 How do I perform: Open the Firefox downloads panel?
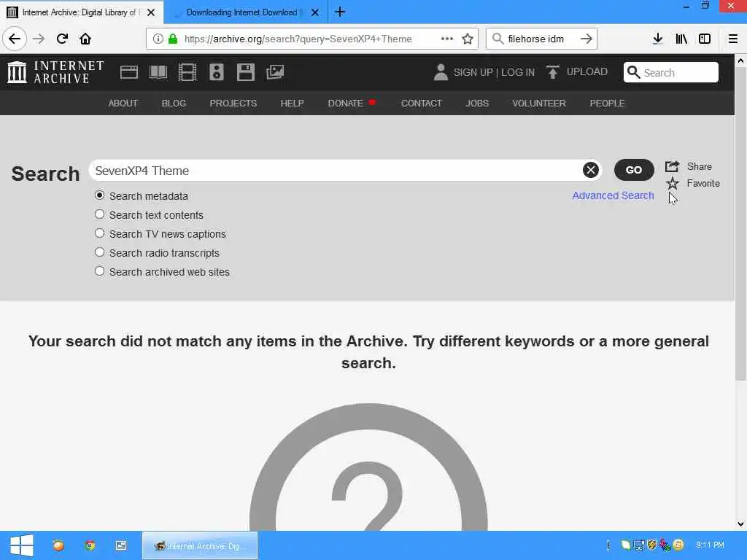657,39
